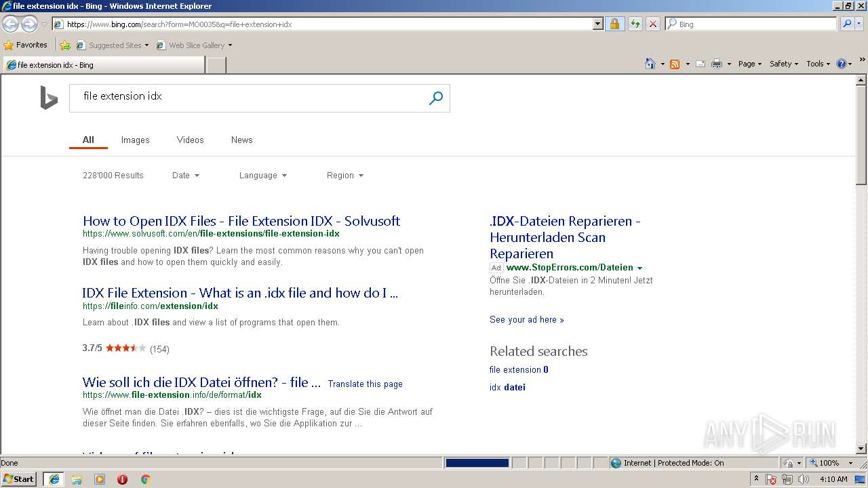The width and height of the screenshot is (868, 488).
Task: Switch to the Videos results tab
Action: click(x=190, y=140)
